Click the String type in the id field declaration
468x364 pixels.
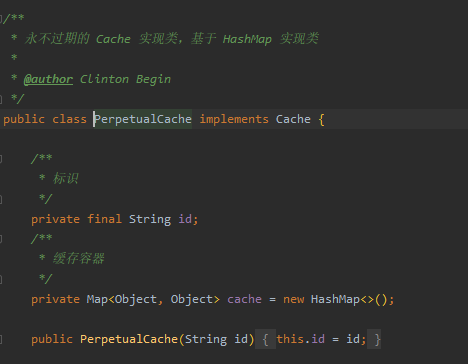(x=150, y=219)
